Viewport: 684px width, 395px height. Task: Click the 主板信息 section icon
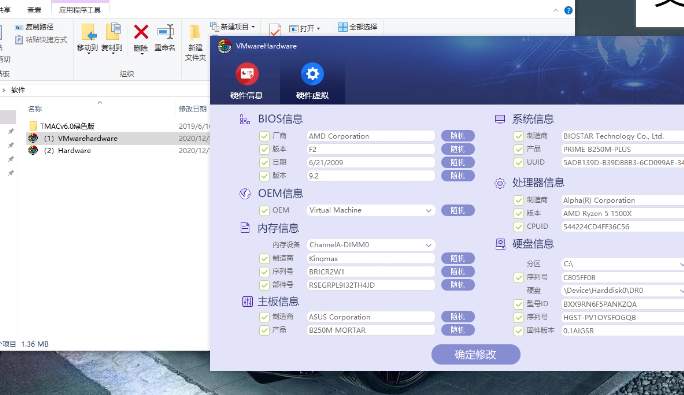click(x=247, y=301)
